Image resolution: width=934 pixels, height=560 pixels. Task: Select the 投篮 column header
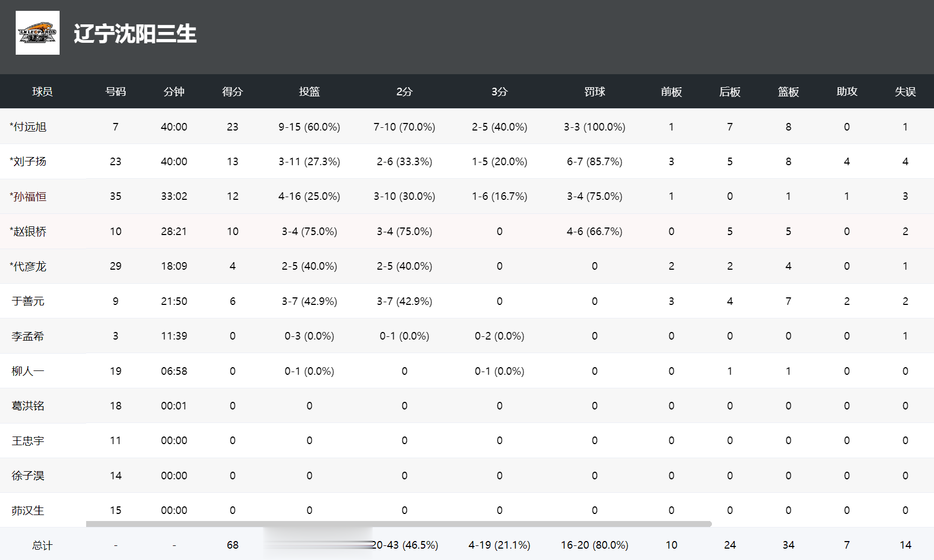click(x=309, y=92)
